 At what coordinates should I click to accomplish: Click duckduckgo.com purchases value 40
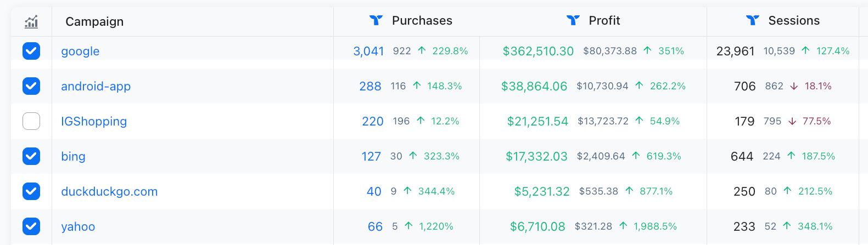pyautogui.click(x=374, y=191)
